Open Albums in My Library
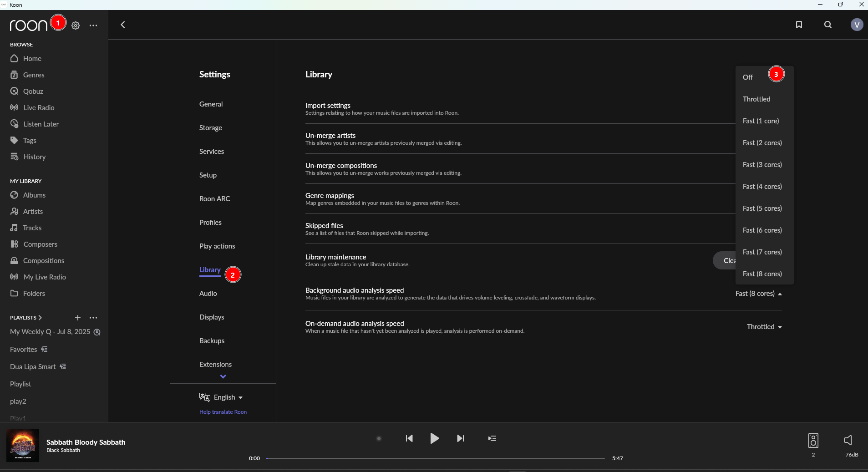Screen dimensions: 868x472 (x=34, y=195)
